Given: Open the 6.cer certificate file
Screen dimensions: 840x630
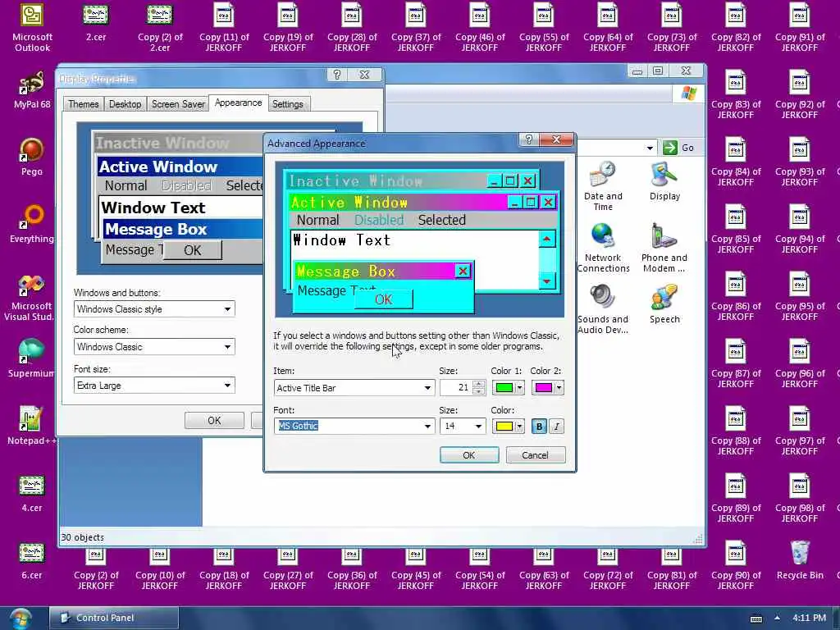Looking at the screenshot, I should click(x=32, y=560).
